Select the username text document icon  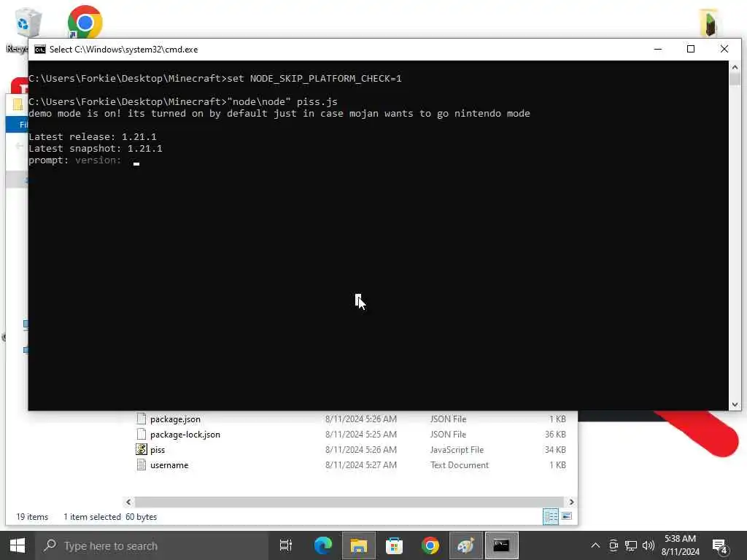[x=141, y=464]
